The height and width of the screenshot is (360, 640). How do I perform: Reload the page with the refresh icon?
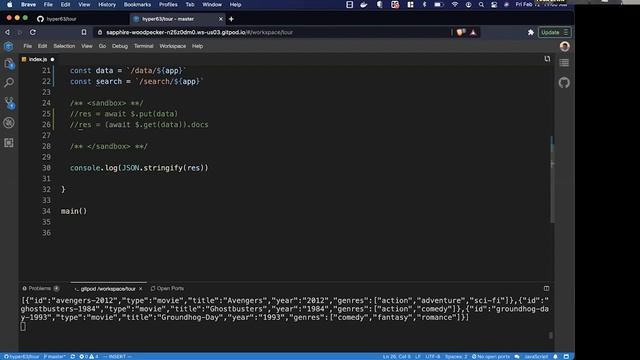(33, 32)
